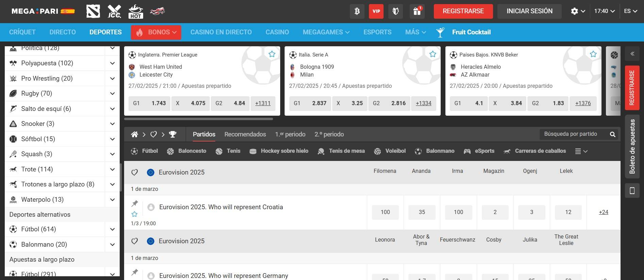
Task: Expand the Rugby (70) category
Action: coord(112,94)
